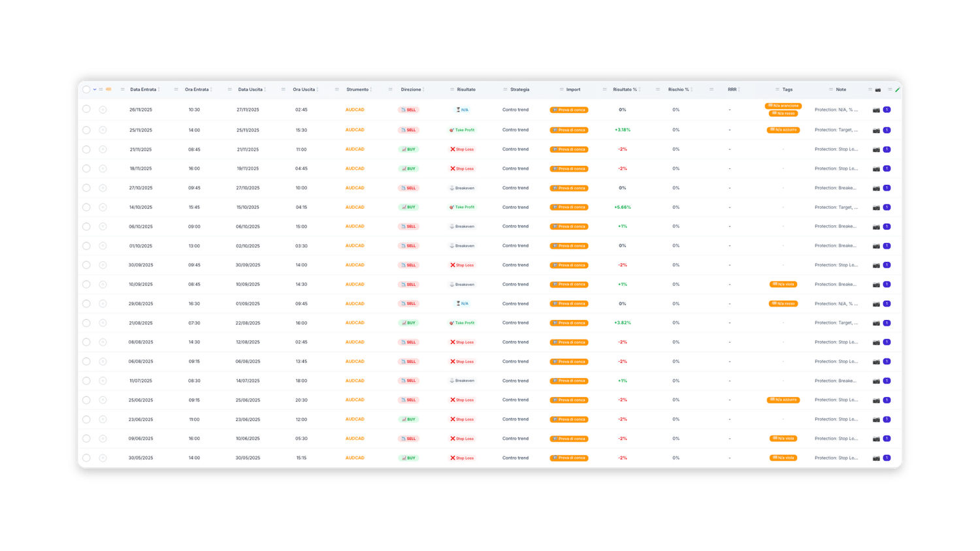980x551 pixels.
Task: Open the selection dropdown arrow in header
Action: [x=95, y=89]
